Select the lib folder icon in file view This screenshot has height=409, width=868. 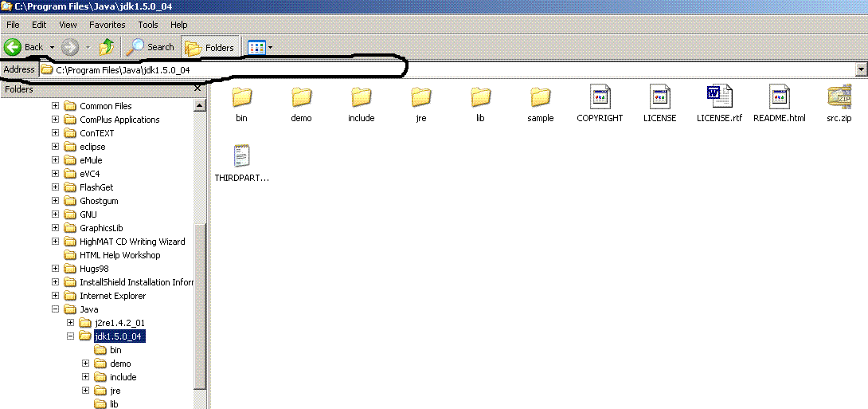coord(480,97)
